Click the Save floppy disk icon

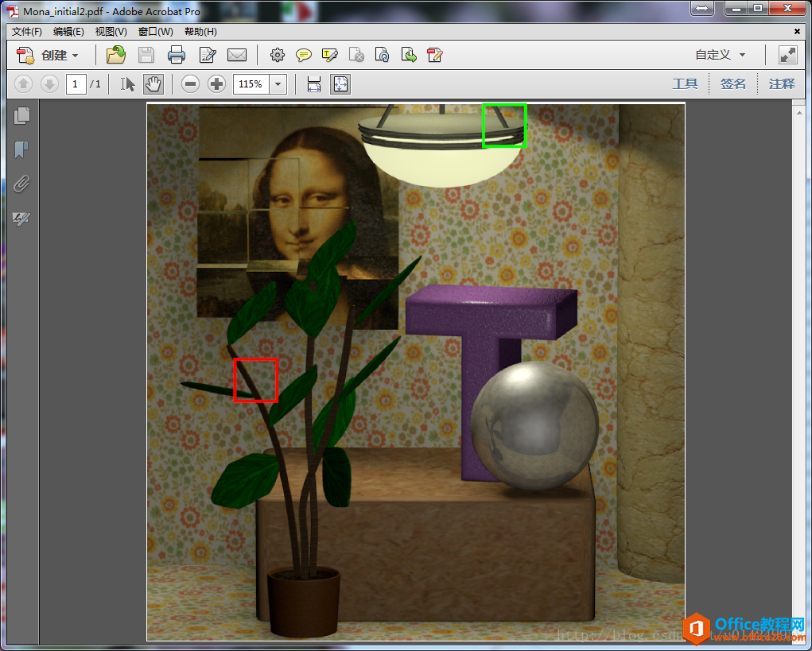pyautogui.click(x=146, y=55)
